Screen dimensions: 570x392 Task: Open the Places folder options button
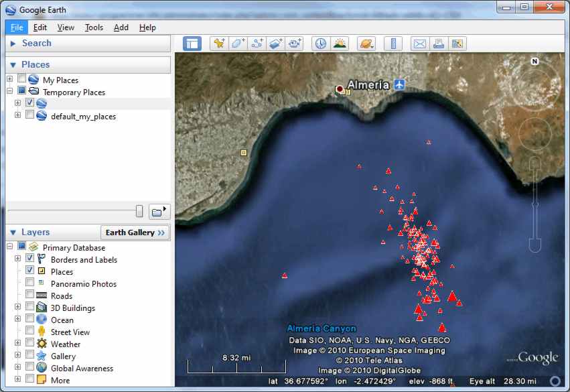[x=159, y=212]
